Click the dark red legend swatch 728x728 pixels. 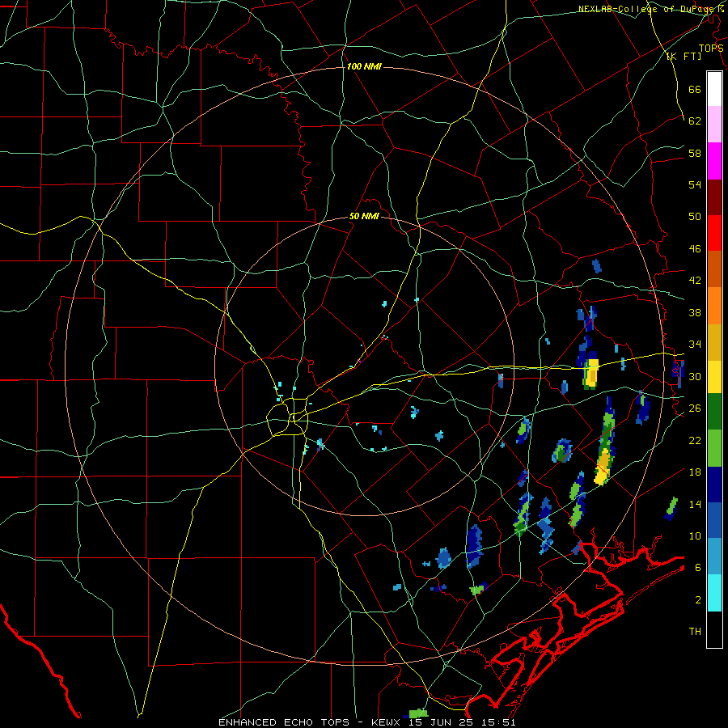tap(714, 197)
